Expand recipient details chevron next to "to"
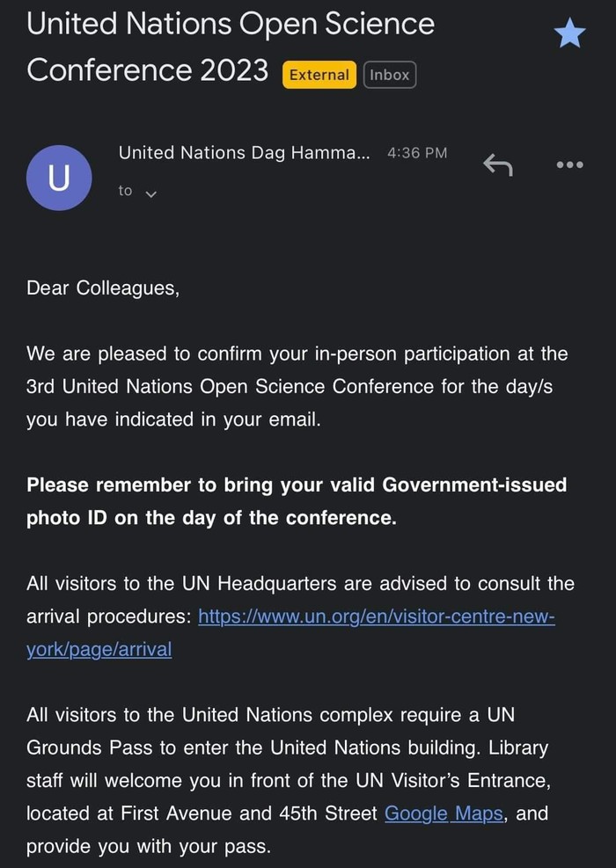616x868 pixels. 150,193
